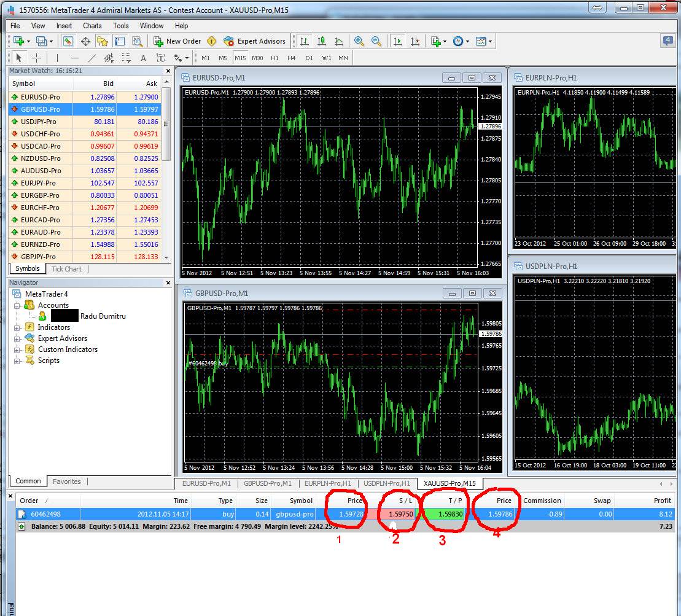Switch the timeframe to D1

click(309, 58)
